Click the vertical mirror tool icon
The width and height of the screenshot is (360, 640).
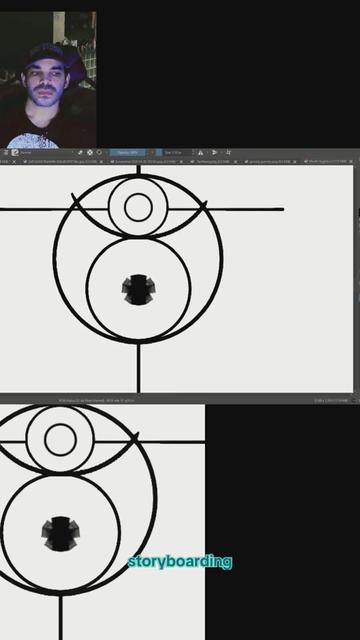click(214, 153)
